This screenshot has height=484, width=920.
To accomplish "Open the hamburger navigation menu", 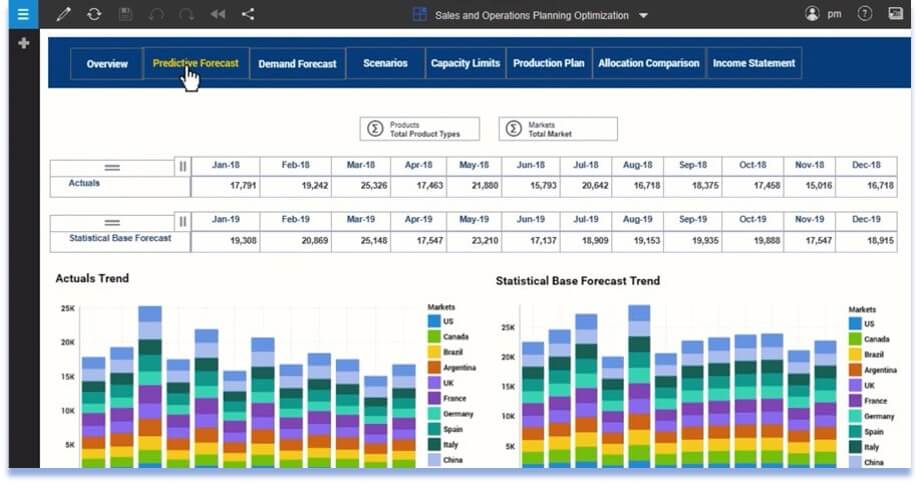I will [x=23, y=14].
